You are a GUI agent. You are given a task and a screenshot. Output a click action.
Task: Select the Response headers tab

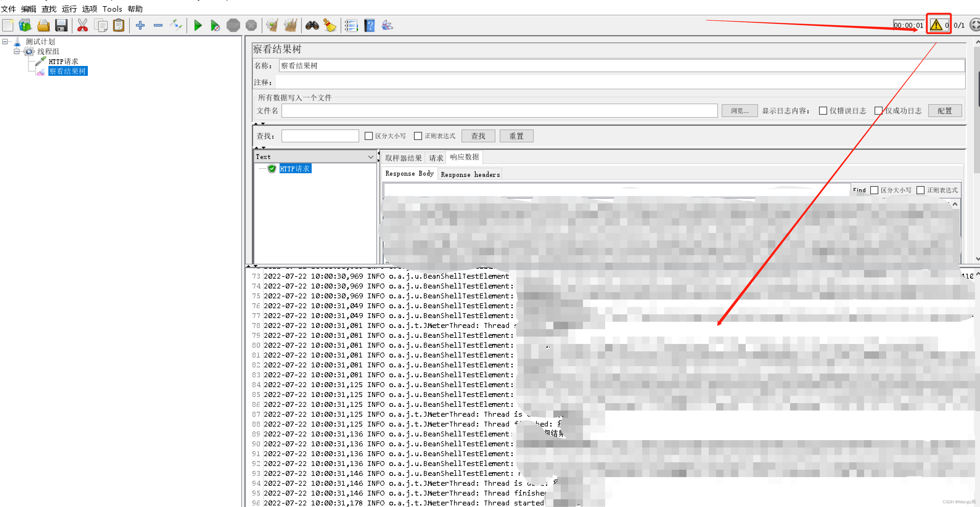click(470, 174)
